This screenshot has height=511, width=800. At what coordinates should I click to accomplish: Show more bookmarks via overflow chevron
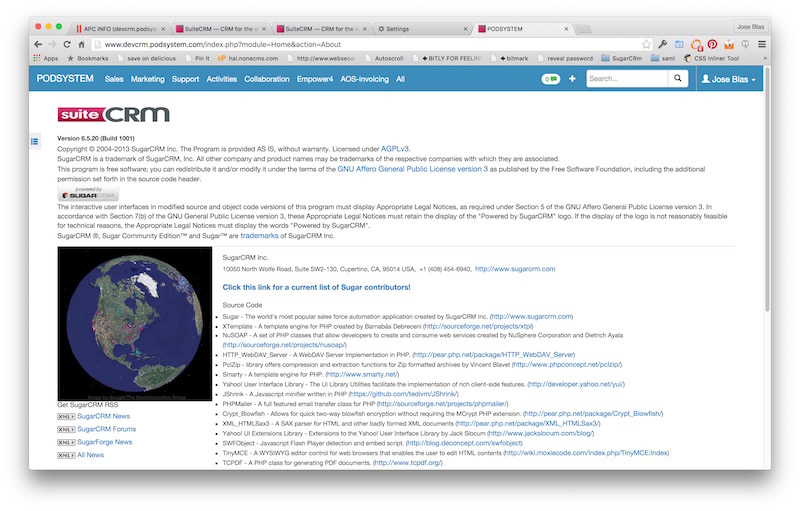click(x=764, y=58)
